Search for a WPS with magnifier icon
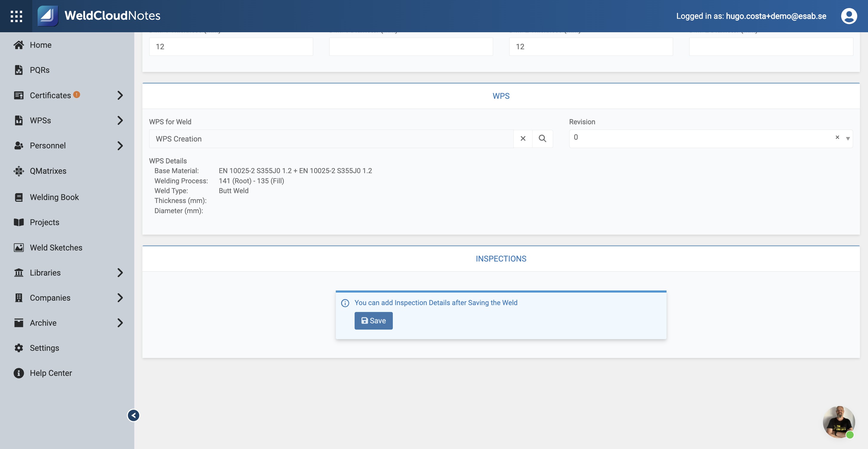Image resolution: width=868 pixels, height=449 pixels. coord(542,139)
